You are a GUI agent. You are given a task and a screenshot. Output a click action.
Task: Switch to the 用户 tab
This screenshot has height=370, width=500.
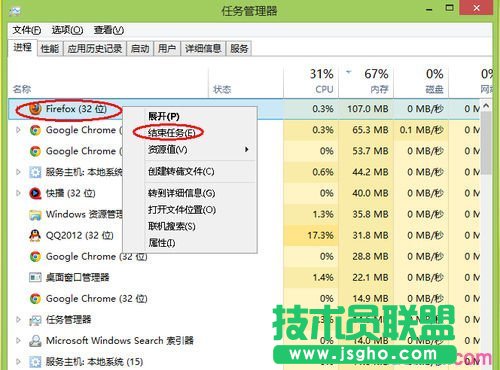tap(167, 49)
